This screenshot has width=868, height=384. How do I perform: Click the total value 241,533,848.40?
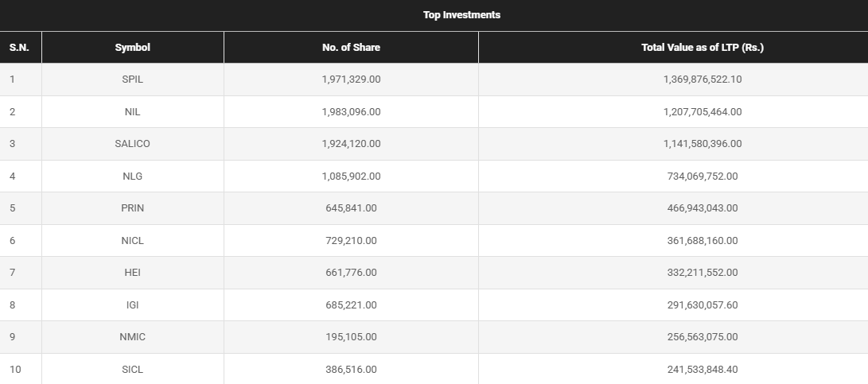702,370
